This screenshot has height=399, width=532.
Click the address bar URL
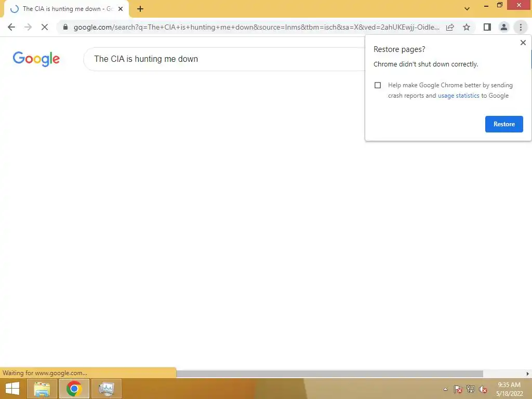tap(256, 27)
